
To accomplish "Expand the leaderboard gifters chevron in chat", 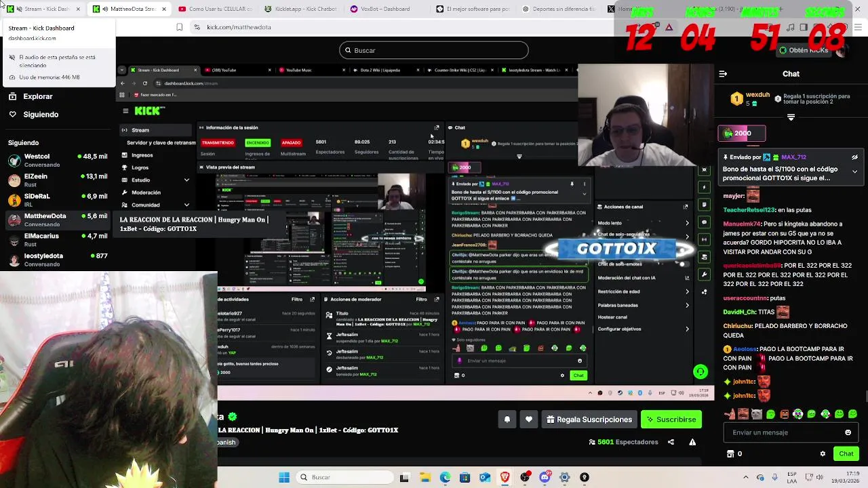I will point(791,117).
